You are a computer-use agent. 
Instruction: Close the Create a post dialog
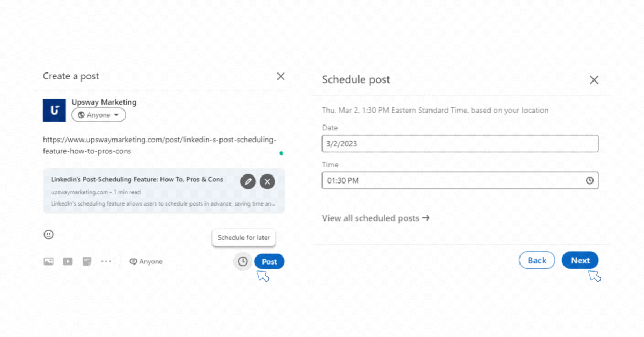tap(281, 76)
